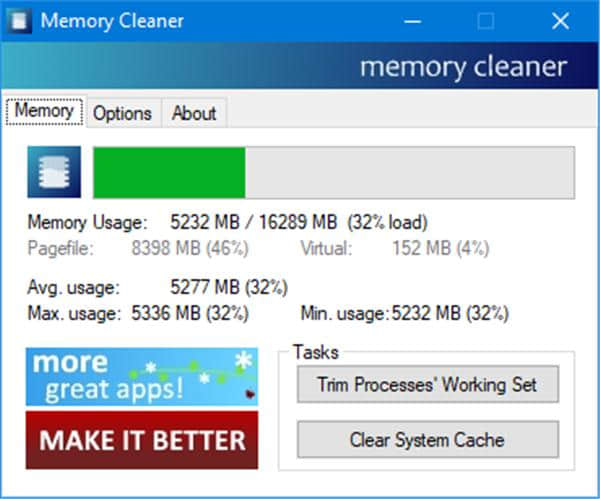
Task: Open the more great apps banner
Action: pos(142,376)
